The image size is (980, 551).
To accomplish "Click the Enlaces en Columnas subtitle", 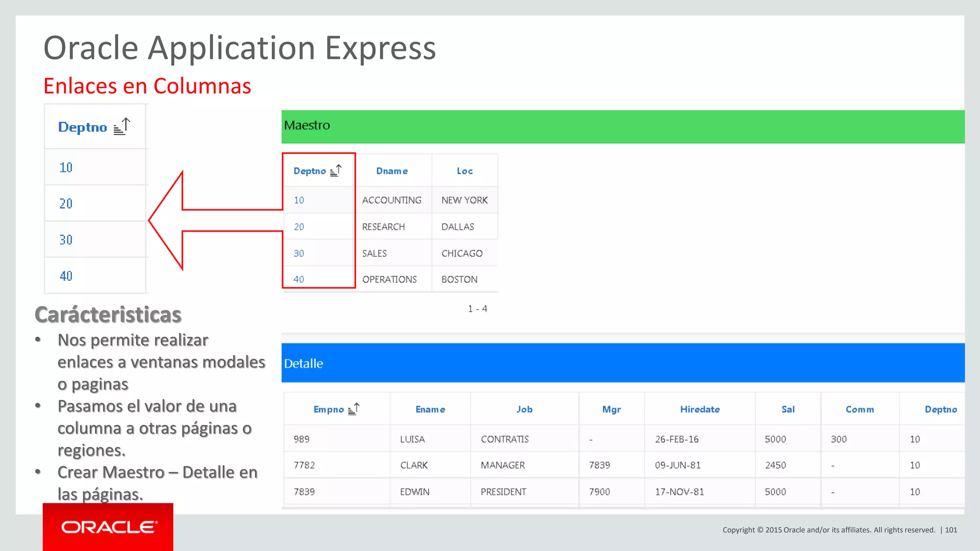I will point(147,86).
